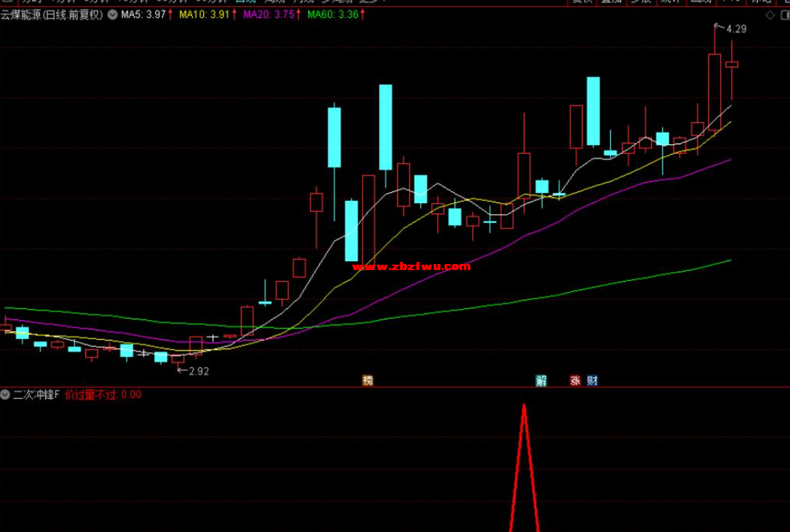790x532 pixels.
Task: Click the 云煤能源(日线.前复权) chart title
Action: click(52, 15)
